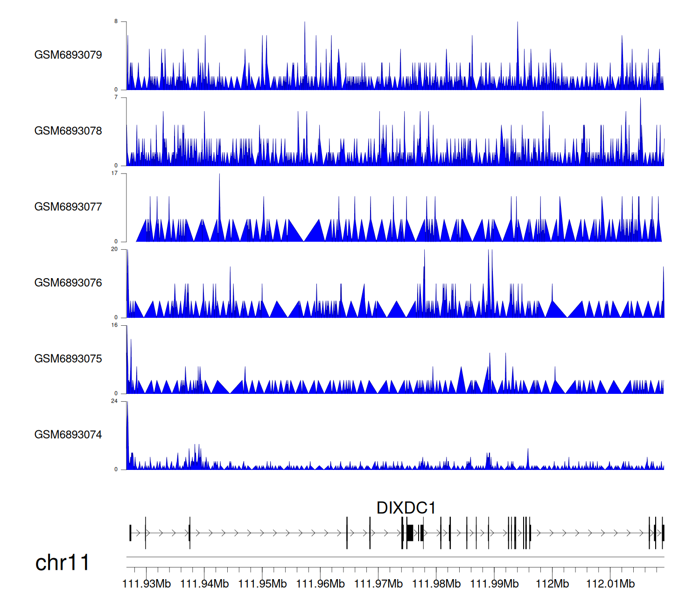Screen dimensions: 700x616
Task: Select the 112Mb axis label
Action: [553, 584]
